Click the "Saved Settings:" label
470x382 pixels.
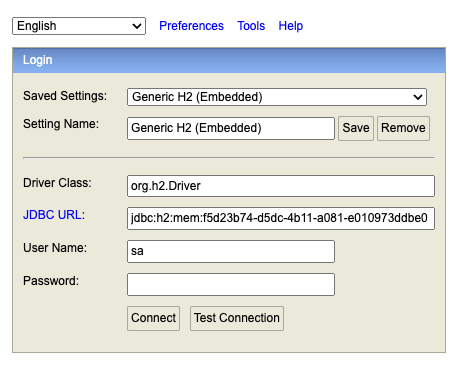click(x=65, y=96)
